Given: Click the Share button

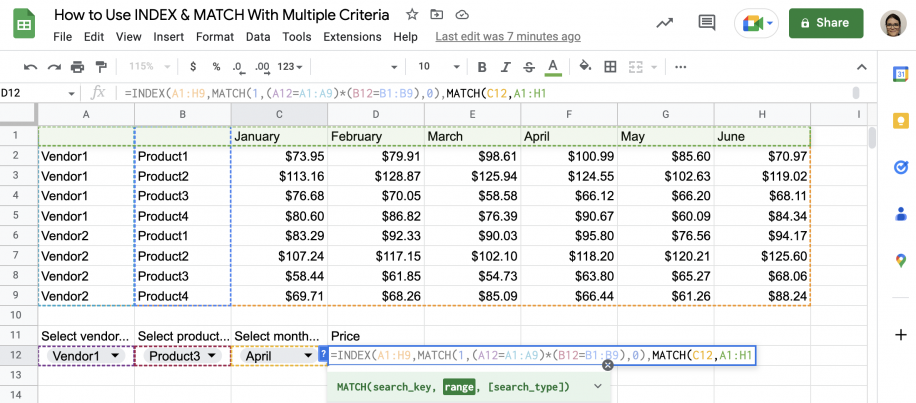Looking at the screenshot, I should tap(826, 23).
